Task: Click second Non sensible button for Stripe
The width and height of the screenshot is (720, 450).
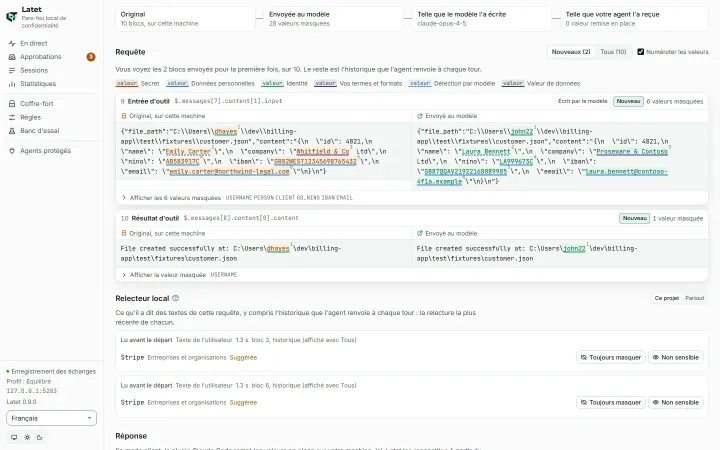Action: (675, 402)
